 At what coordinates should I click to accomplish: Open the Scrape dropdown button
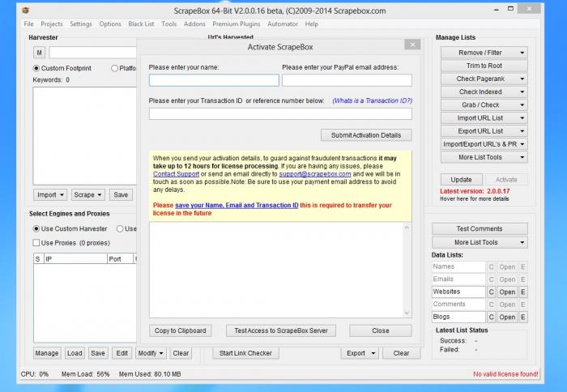pos(87,195)
